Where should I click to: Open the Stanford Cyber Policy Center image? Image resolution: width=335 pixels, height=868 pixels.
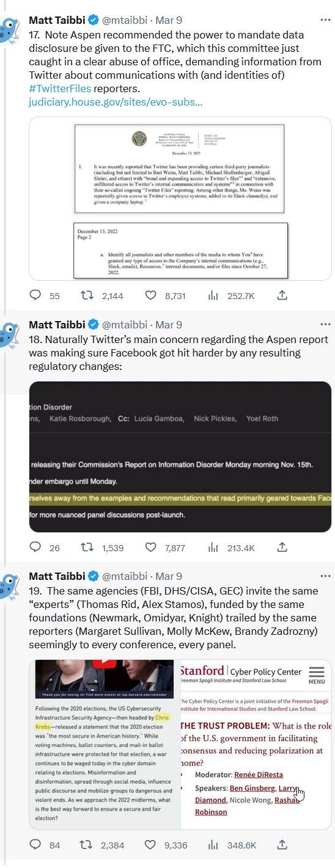tap(253, 744)
